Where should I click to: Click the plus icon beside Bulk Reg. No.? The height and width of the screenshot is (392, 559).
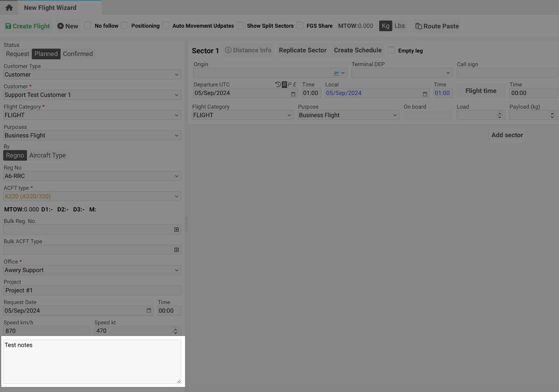coord(176,229)
